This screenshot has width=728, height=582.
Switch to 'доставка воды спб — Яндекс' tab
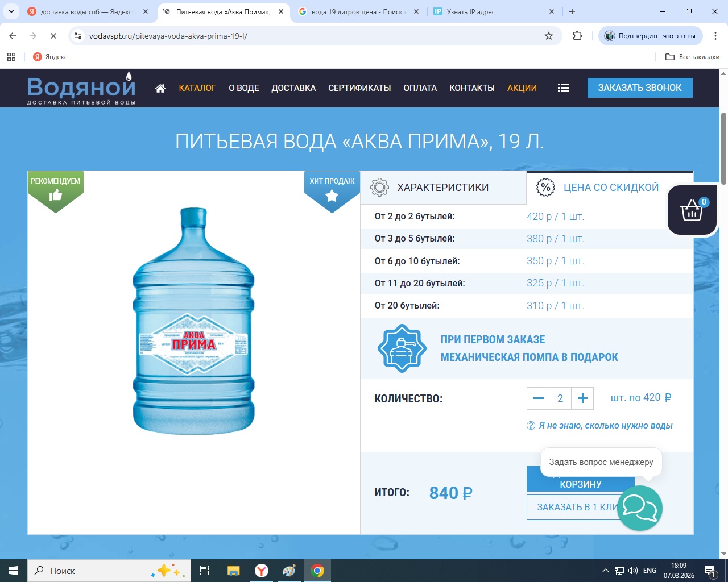pos(88,11)
